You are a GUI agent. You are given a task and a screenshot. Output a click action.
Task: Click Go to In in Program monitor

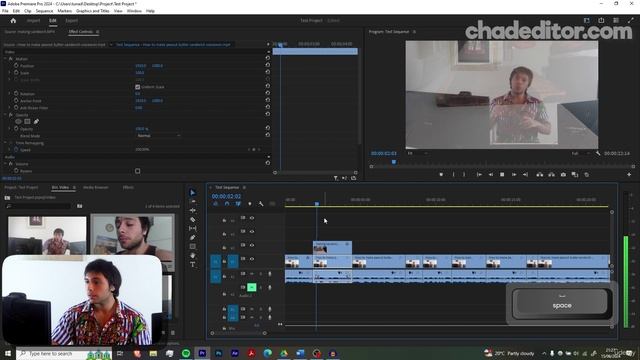(x=479, y=175)
